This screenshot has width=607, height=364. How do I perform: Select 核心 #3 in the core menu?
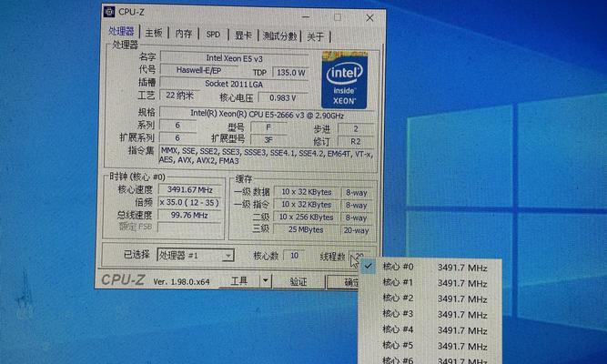pos(430,315)
